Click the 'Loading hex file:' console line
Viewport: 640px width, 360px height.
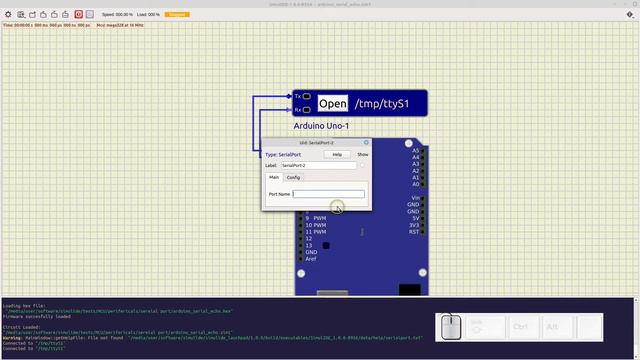[x=24, y=306]
